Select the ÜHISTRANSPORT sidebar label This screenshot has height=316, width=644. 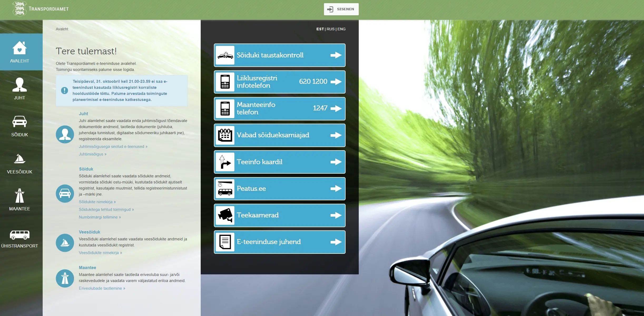(19, 246)
